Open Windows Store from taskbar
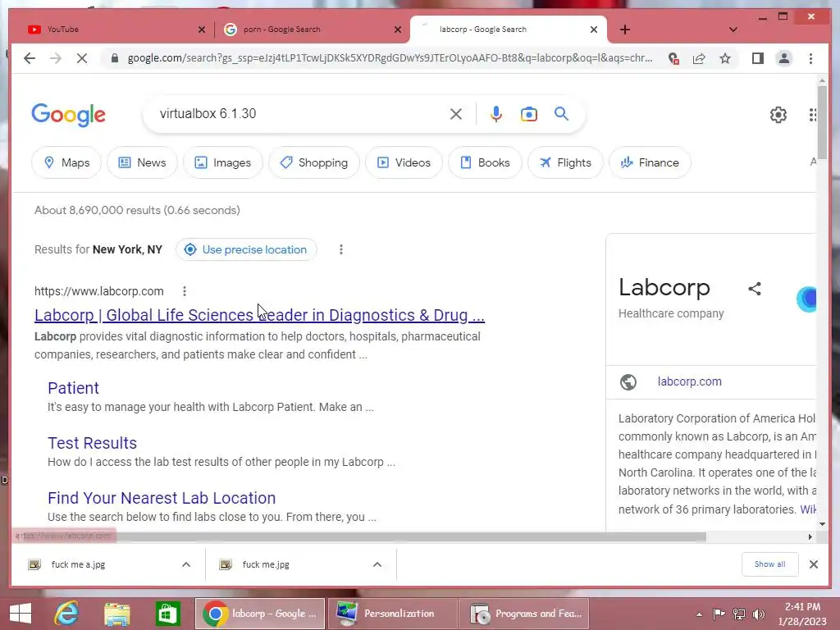840x630 pixels. click(x=167, y=614)
